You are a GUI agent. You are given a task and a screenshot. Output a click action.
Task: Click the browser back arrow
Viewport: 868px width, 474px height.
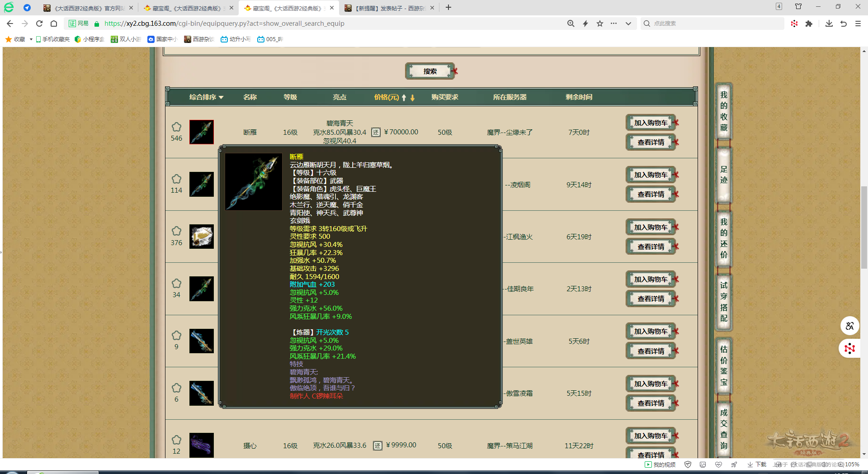click(x=10, y=24)
